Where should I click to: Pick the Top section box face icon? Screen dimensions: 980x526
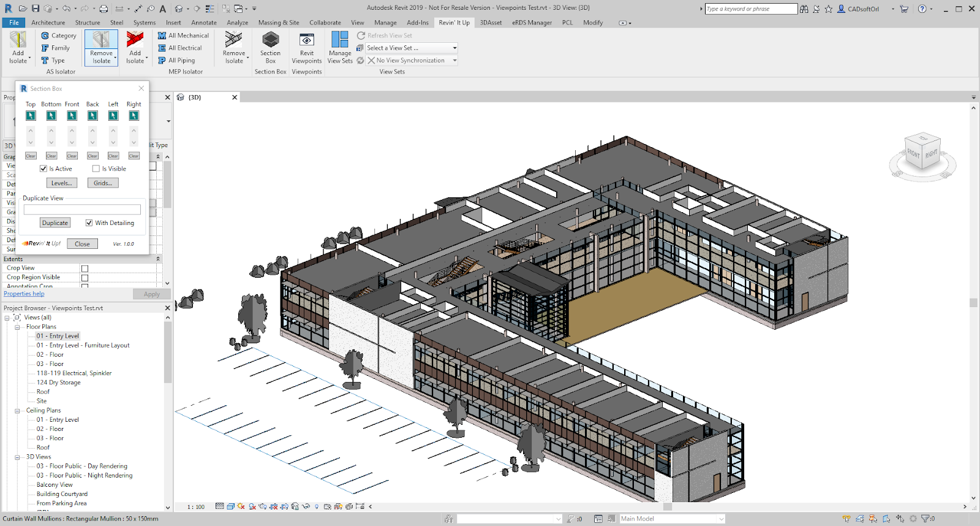pyautogui.click(x=31, y=116)
